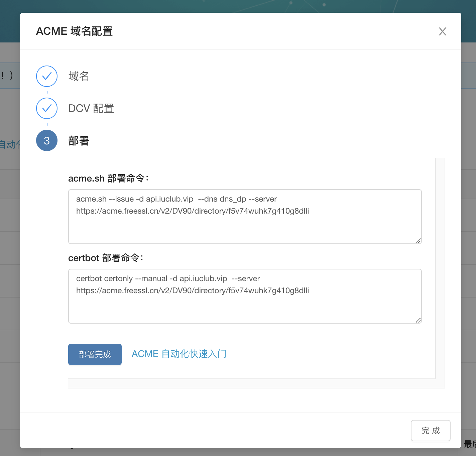Click the checkmark circle beside DCV 配置
The image size is (476, 456).
tap(47, 108)
